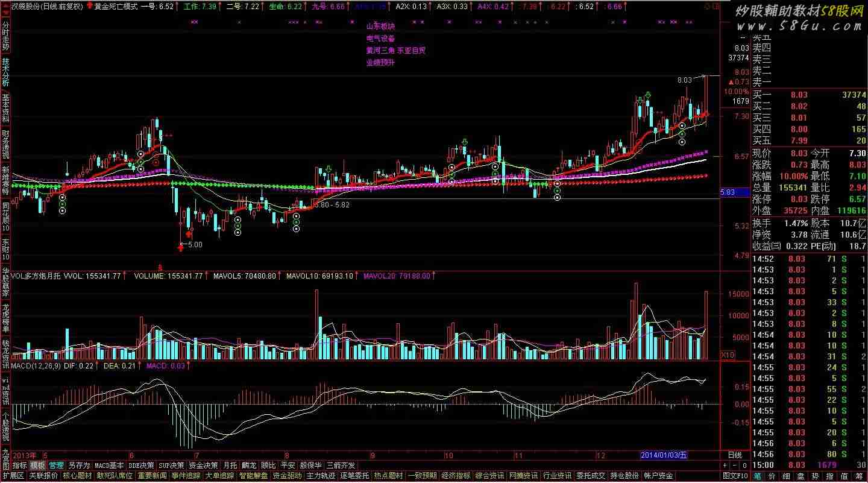
Task: Open the 逐笔委托 tab
Action: [x=354, y=476]
